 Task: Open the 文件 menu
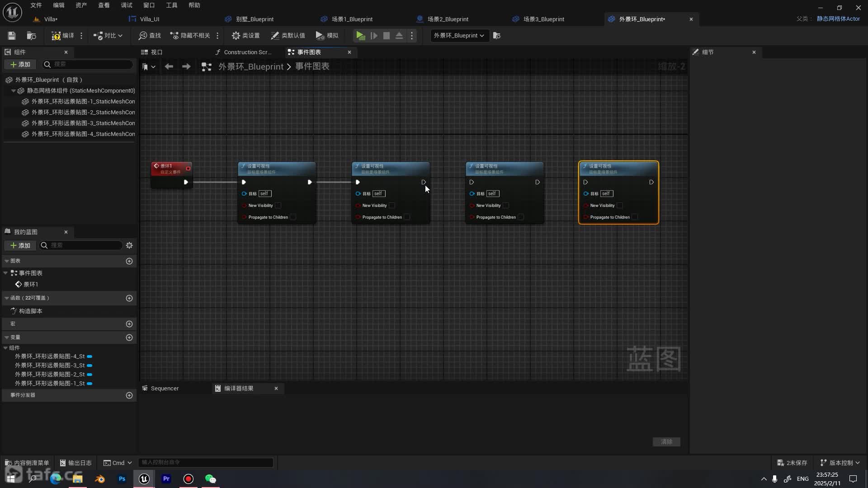(x=36, y=5)
